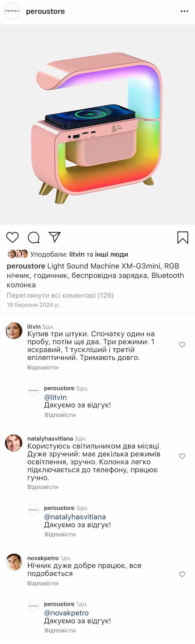
Task: Follow the @litvin mention link
Action: click(55, 397)
